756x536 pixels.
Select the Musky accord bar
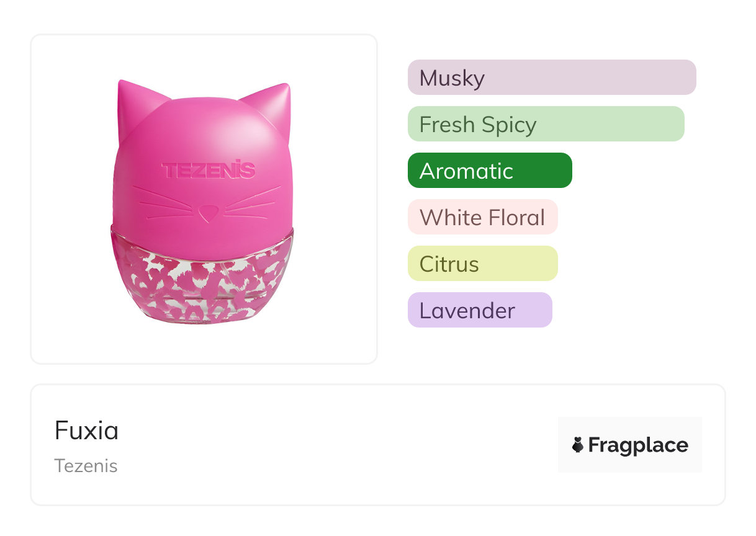point(551,78)
